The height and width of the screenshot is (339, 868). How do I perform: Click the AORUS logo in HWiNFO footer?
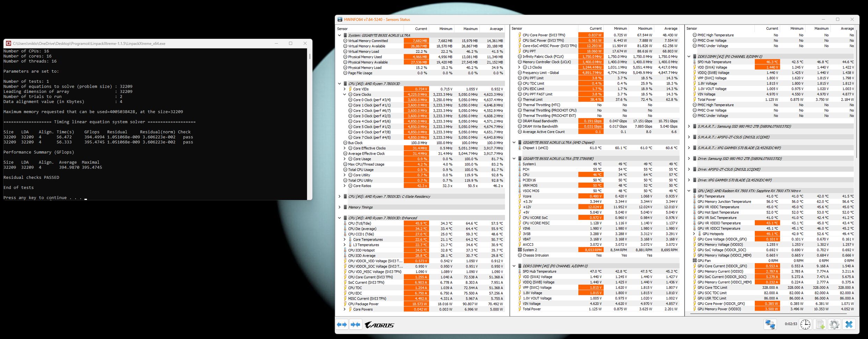[379, 325]
